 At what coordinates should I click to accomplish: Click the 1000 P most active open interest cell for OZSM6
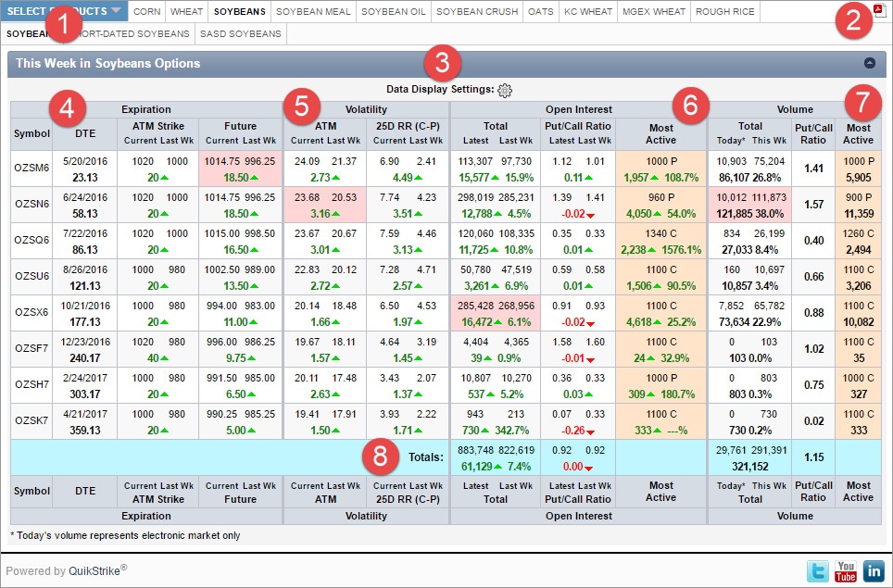(660, 169)
